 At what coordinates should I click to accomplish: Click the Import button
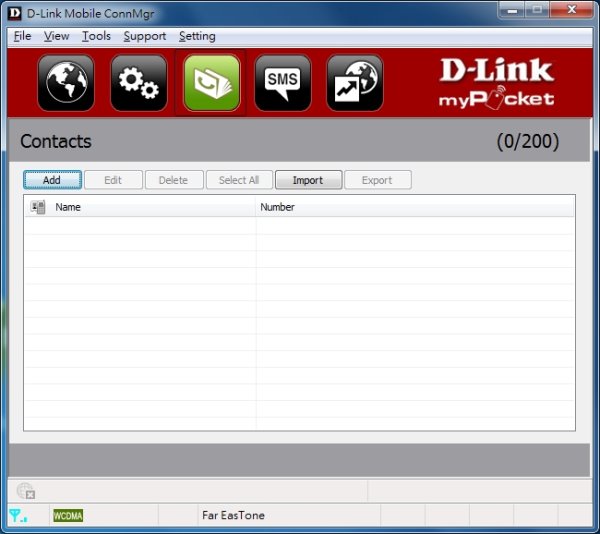308,180
